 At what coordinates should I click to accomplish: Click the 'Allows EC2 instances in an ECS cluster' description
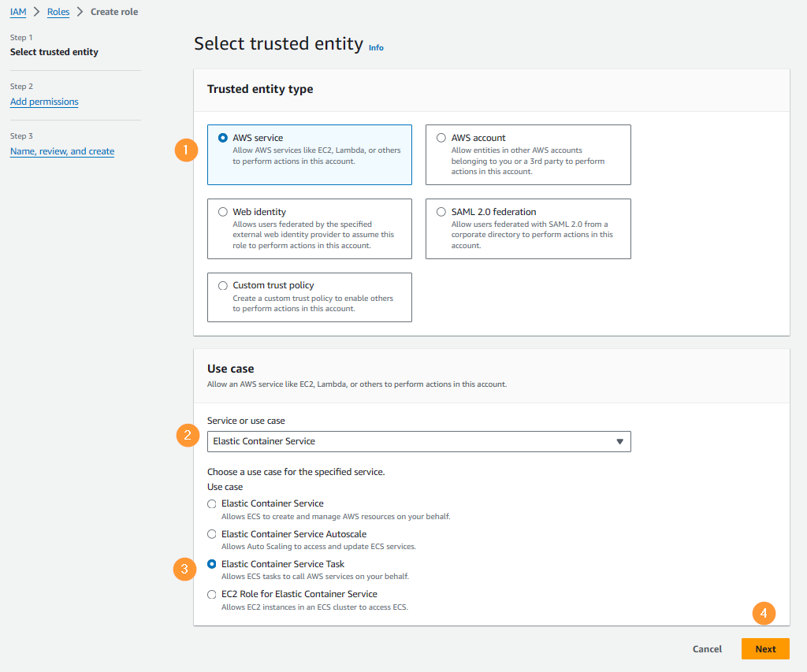pos(314,607)
